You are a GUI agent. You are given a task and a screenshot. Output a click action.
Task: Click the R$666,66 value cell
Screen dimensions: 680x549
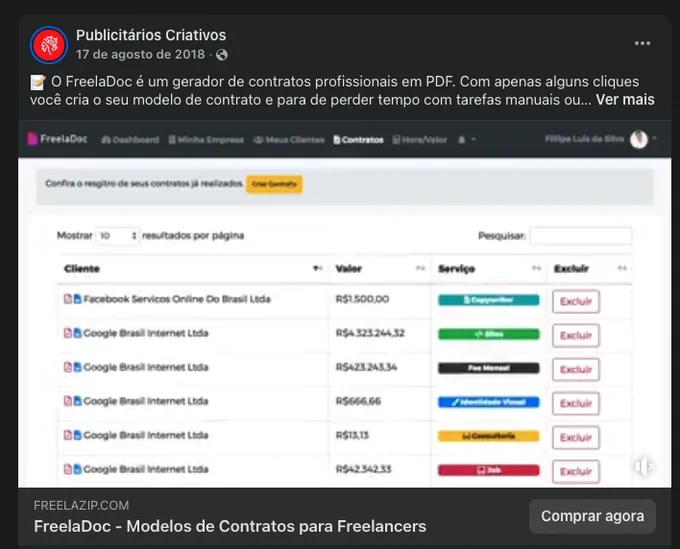[x=358, y=401]
